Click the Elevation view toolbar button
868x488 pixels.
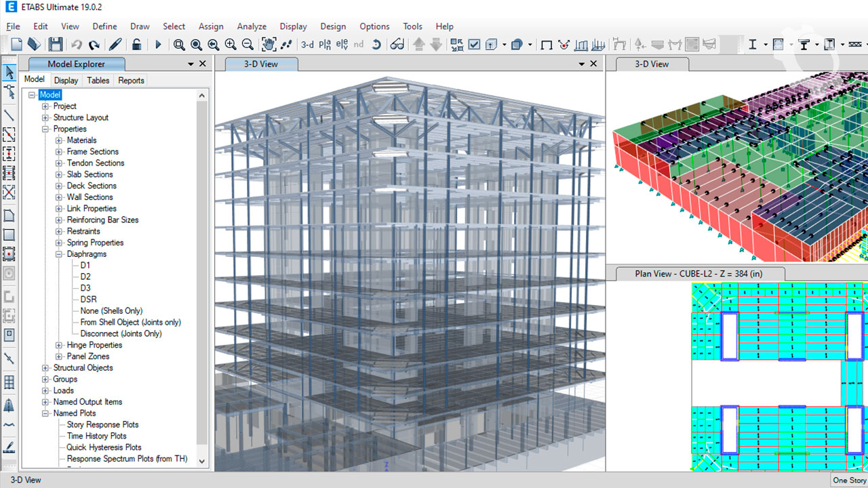click(342, 45)
